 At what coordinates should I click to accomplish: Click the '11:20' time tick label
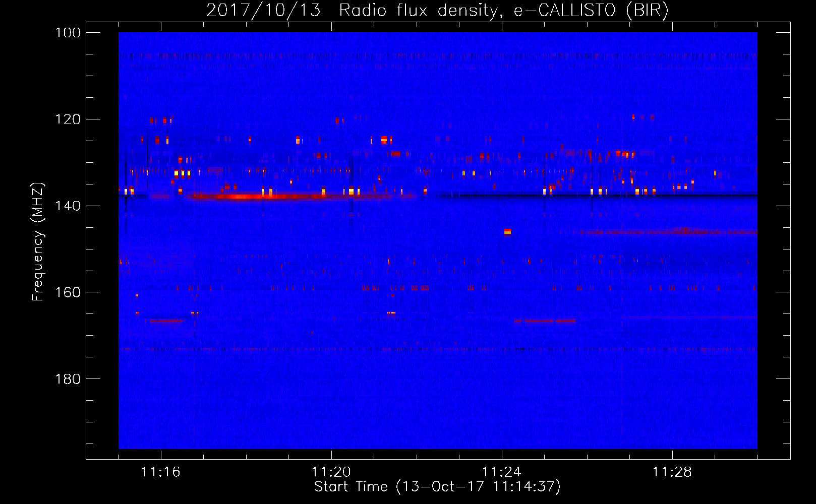coord(331,472)
